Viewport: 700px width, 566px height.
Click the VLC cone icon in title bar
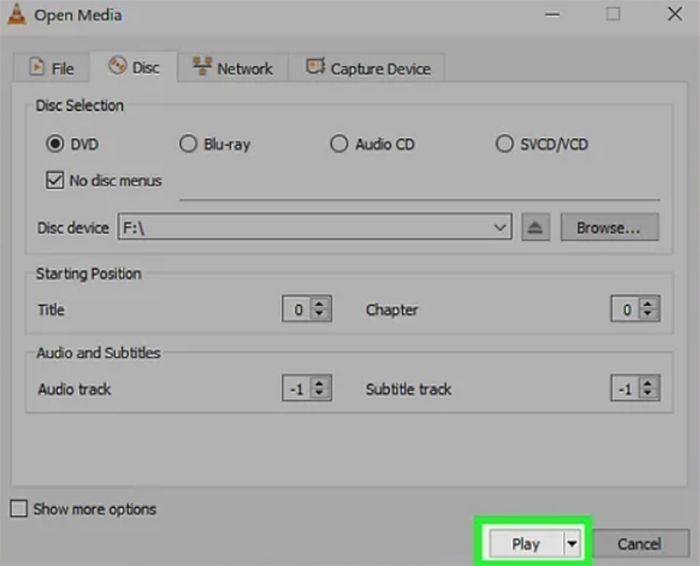17,14
